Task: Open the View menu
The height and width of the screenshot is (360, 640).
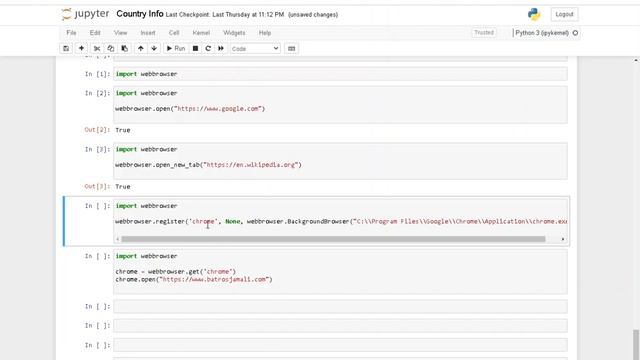Action: coord(120,33)
